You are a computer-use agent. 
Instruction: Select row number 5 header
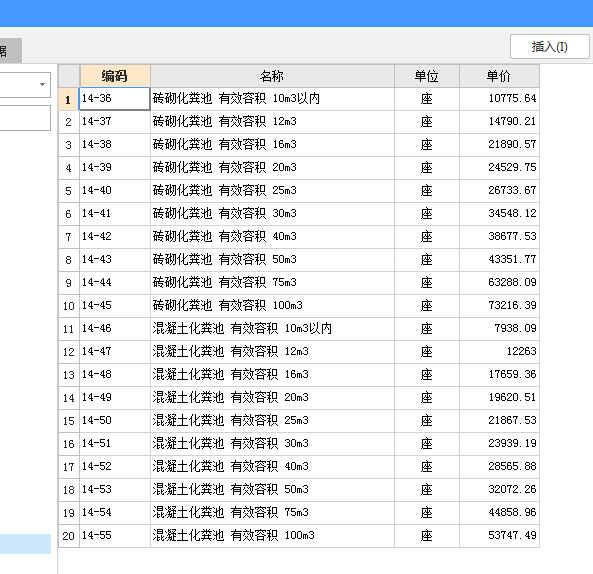68,191
